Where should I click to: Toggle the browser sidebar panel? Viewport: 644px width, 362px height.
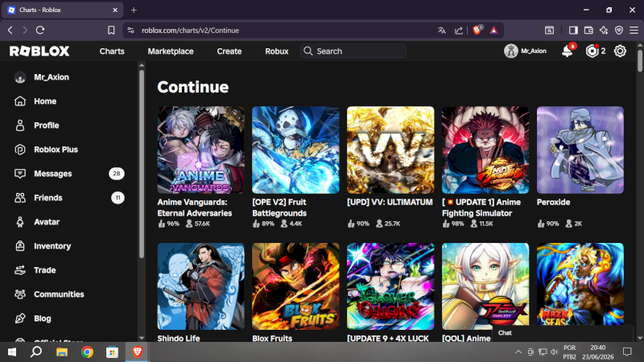[573, 31]
